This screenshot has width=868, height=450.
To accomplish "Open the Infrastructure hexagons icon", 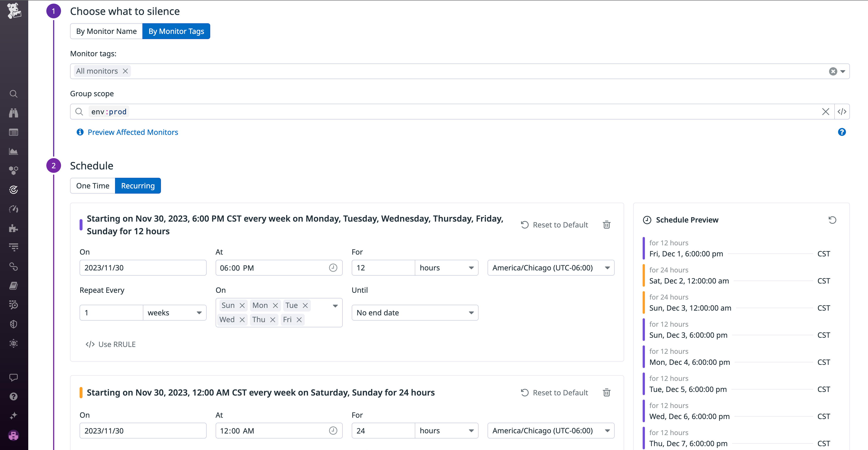I will click(14, 170).
